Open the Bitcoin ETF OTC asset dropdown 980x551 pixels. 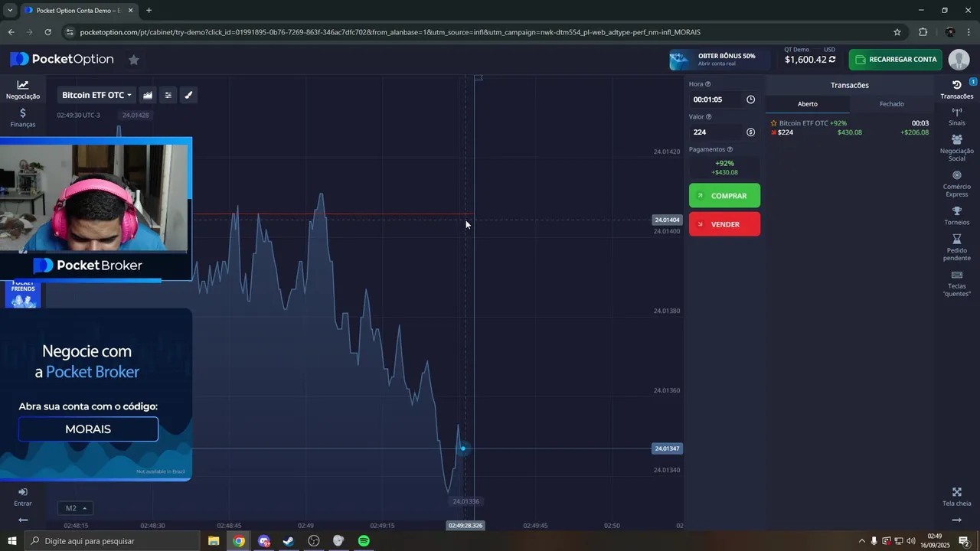pyautogui.click(x=96, y=95)
